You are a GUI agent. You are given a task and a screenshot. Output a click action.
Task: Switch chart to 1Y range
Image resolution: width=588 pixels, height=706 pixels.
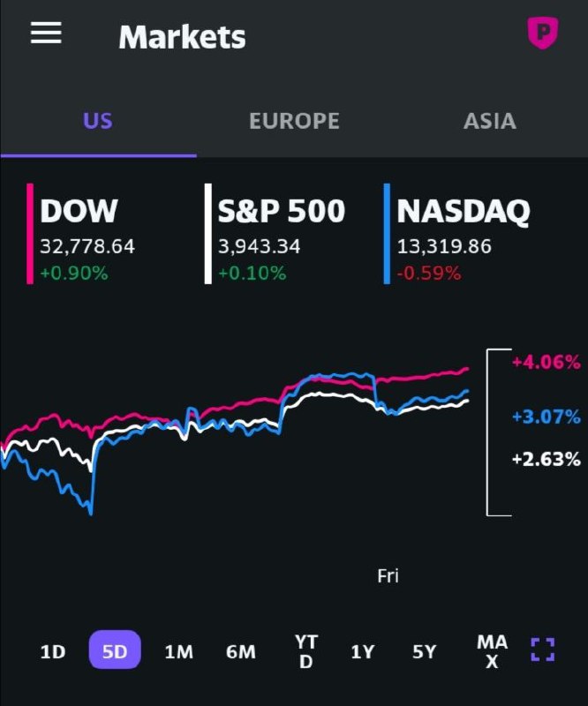[363, 652]
